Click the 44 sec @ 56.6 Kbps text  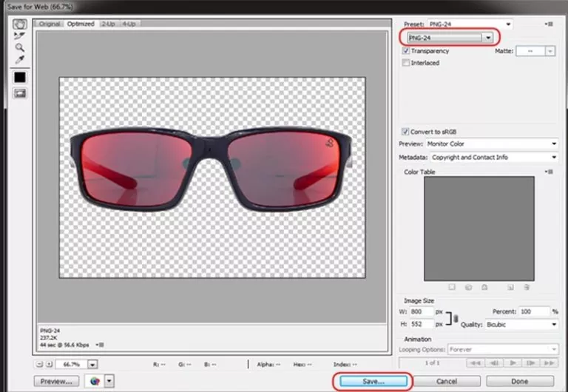pos(64,345)
